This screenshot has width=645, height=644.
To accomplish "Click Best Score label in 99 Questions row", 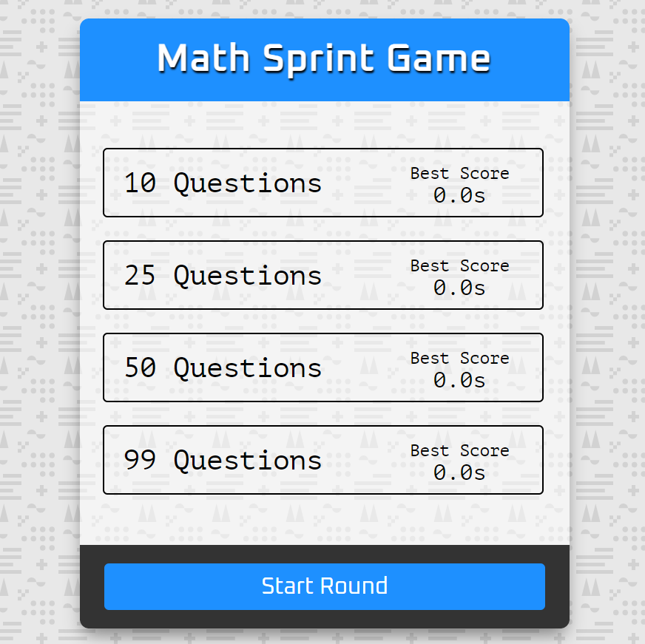I will click(x=459, y=450).
